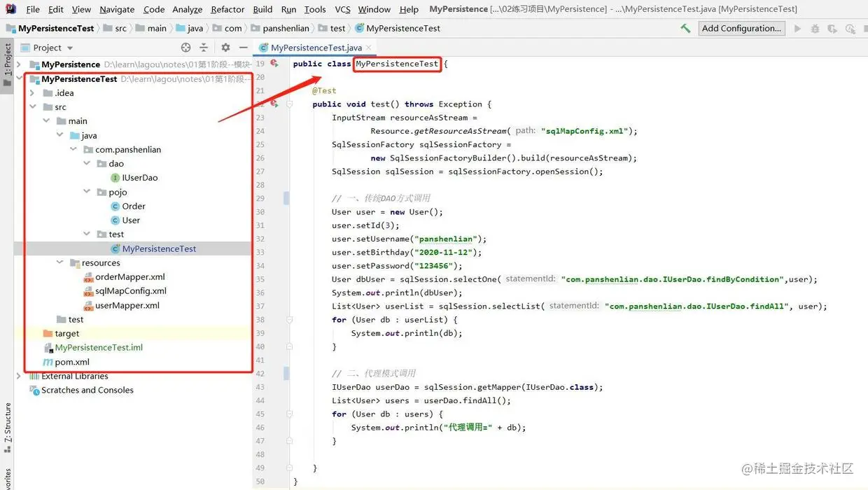Click fold toggle next to test() method
Screen dimensions: 868x490
pos(288,104)
